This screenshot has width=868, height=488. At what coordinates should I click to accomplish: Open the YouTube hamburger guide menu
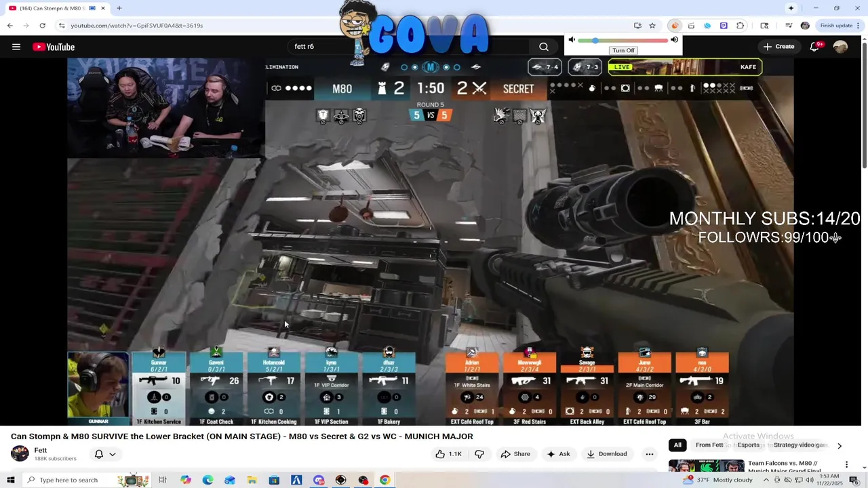click(x=16, y=47)
